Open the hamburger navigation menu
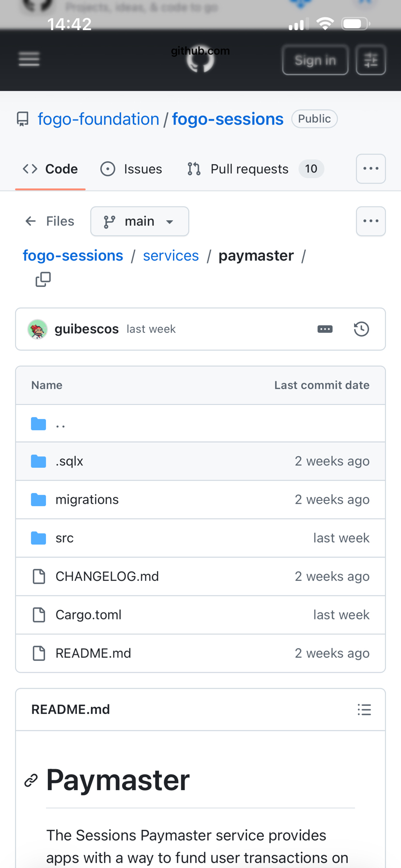 coord(29,60)
